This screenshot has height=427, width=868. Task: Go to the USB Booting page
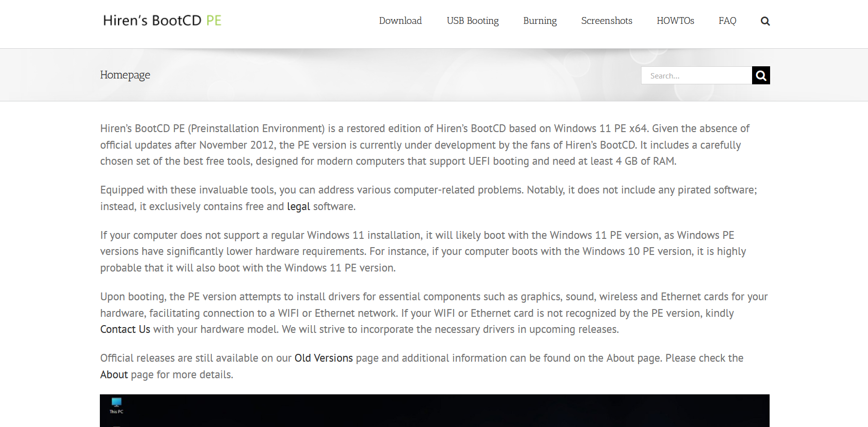[472, 20]
